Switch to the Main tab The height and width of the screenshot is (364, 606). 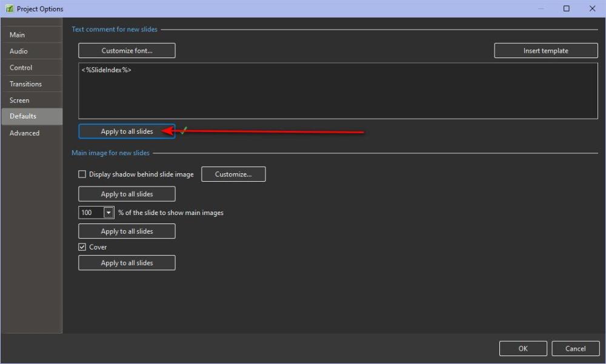[x=18, y=35]
